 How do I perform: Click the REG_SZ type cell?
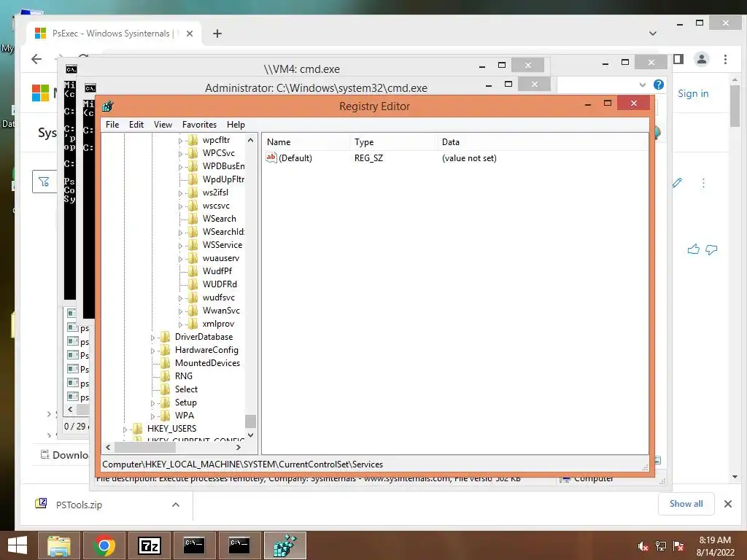[x=368, y=158]
